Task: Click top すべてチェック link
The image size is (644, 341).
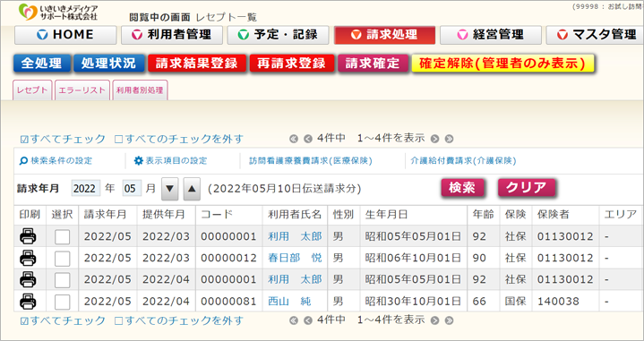Action: point(63,139)
